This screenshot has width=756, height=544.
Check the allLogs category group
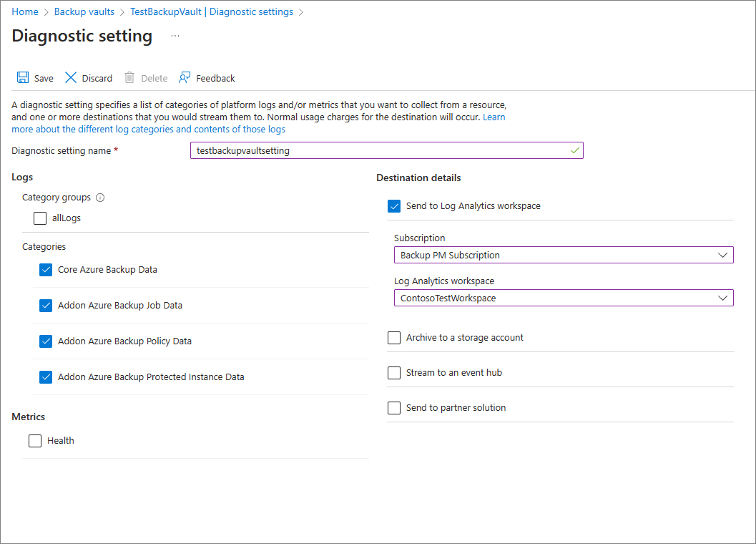pos(39,218)
